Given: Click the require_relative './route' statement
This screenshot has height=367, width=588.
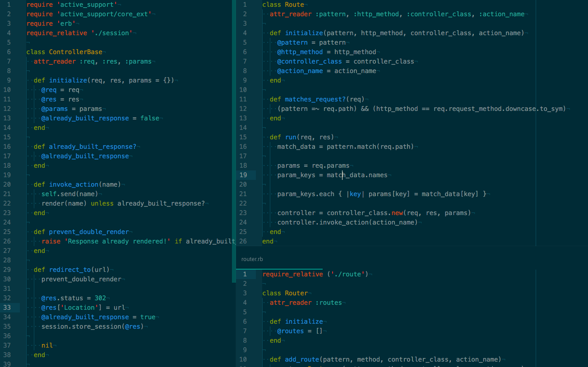Looking at the screenshot, I should pyautogui.click(x=315, y=274).
